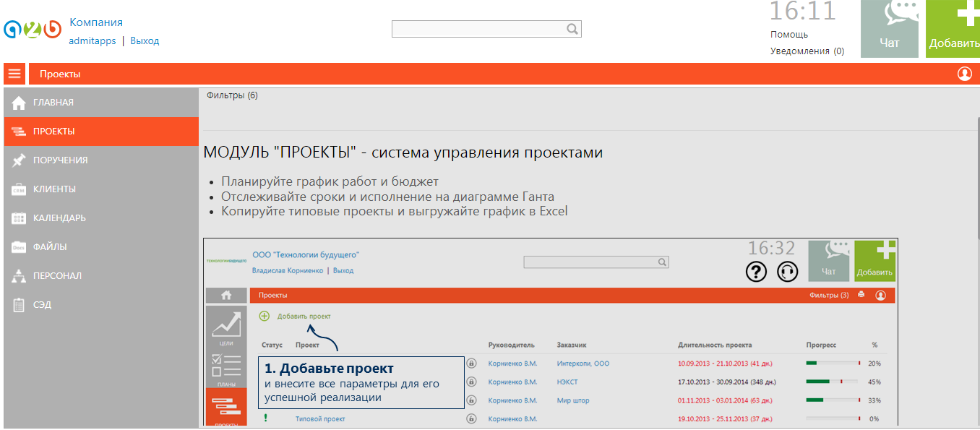Image resolution: width=980 pixels, height=430 pixels.
Task: Click the Выход logout link
Action: (x=144, y=40)
